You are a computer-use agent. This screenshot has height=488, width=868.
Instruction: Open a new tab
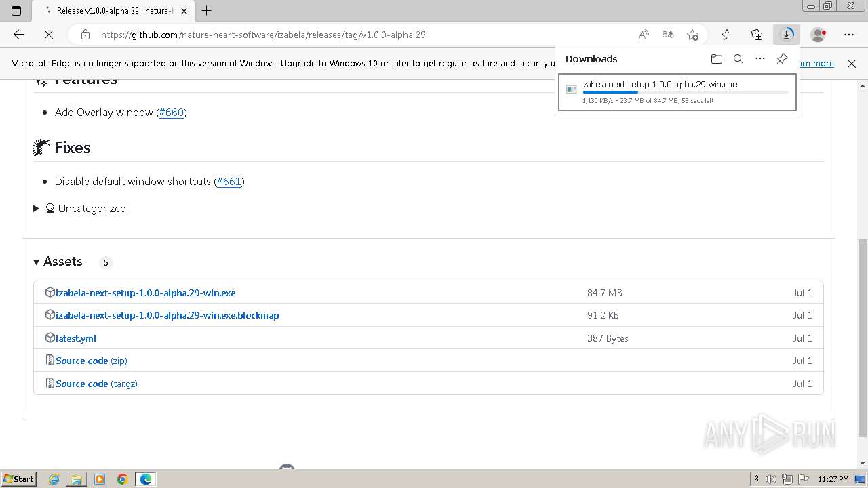click(207, 11)
